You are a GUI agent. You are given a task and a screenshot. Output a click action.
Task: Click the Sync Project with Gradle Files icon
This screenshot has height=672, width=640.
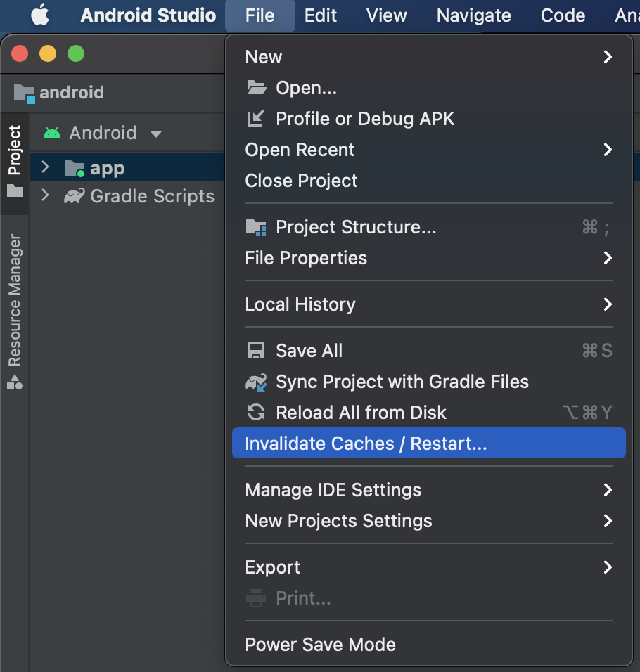point(255,382)
